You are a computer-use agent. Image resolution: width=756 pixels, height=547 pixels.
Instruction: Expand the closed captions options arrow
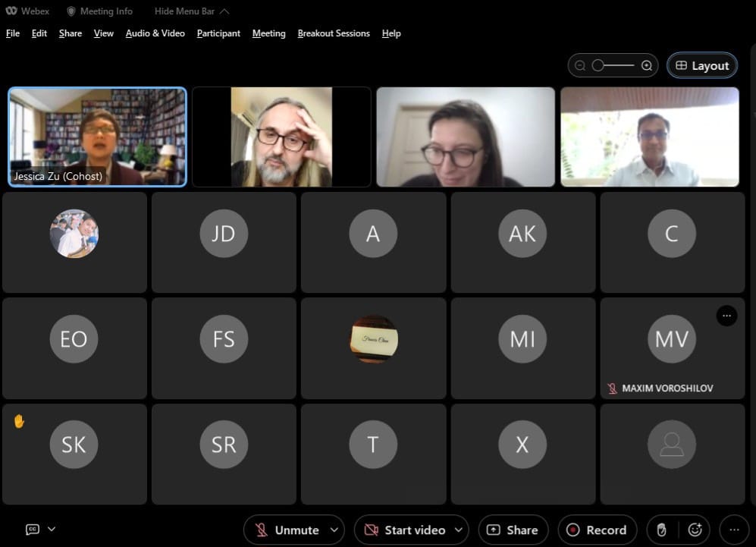click(x=52, y=530)
